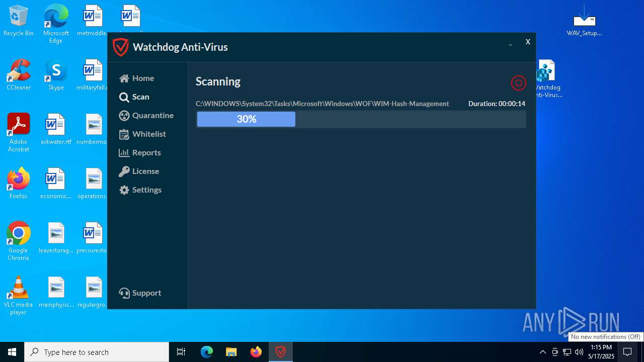This screenshot has height=362, width=644.
Task: Open the notification center
Action: 627,352
